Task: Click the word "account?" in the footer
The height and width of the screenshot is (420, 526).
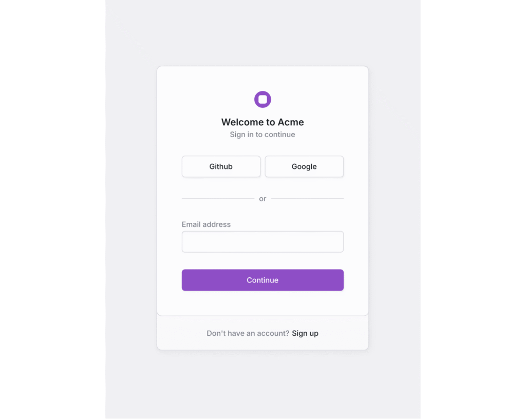Action: (274, 334)
